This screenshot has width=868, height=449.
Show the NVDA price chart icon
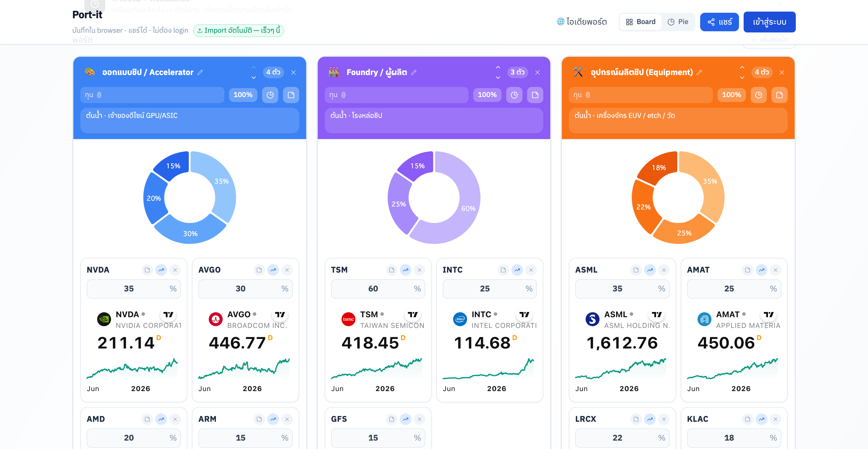[161, 270]
